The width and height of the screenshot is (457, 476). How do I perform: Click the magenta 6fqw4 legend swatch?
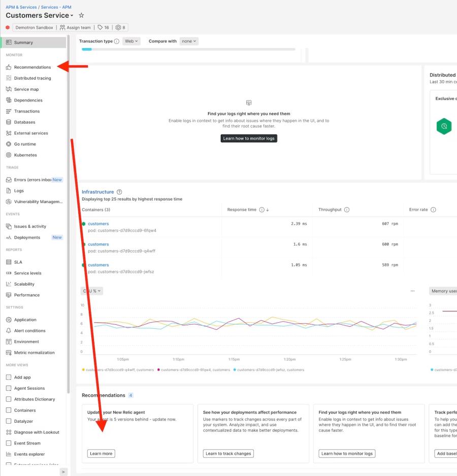click(158, 370)
